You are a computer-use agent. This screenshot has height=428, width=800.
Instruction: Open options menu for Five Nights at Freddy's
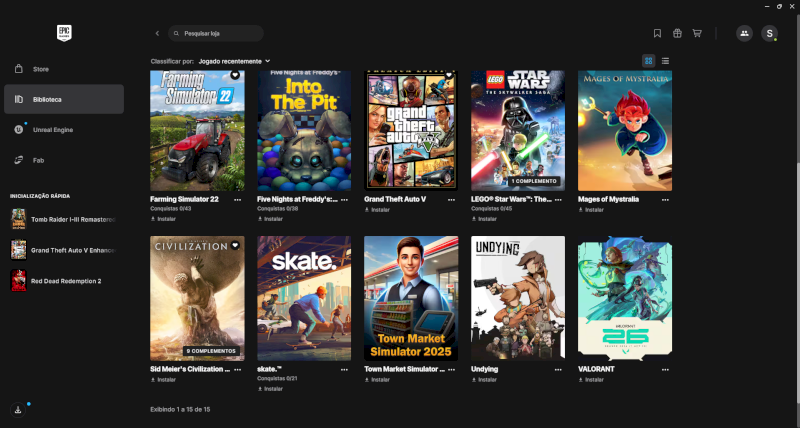344,199
